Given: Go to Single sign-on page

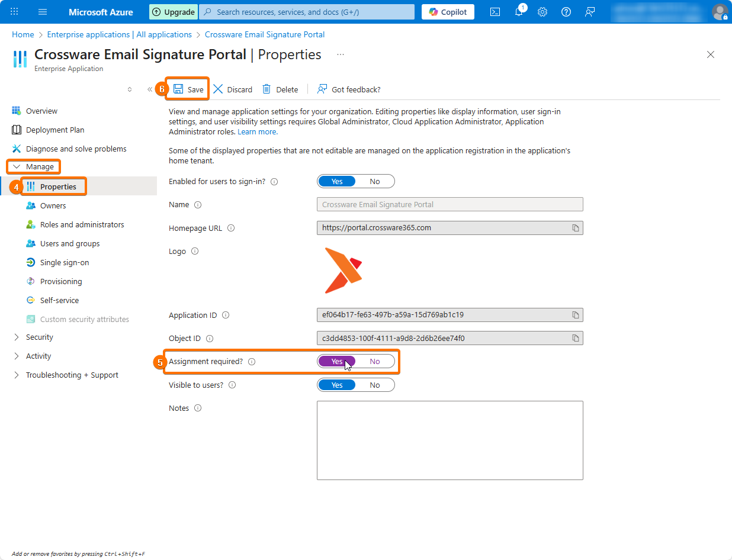Looking at the screenshot, I should pyautogui.click(x=64, y=263).
